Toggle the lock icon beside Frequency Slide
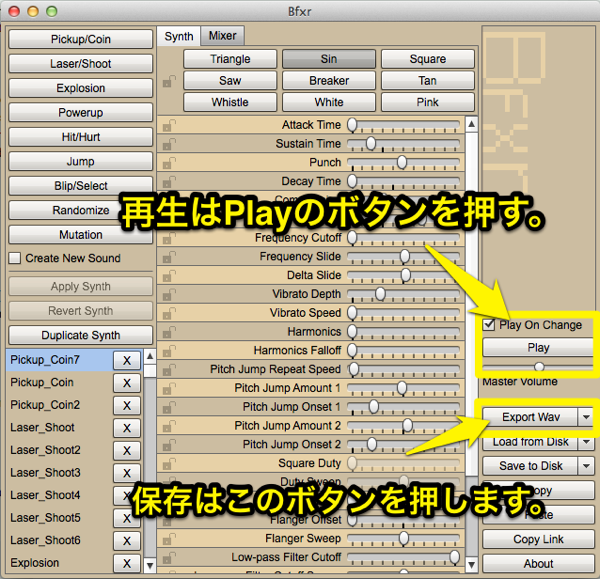 click(x=169, y=257)
